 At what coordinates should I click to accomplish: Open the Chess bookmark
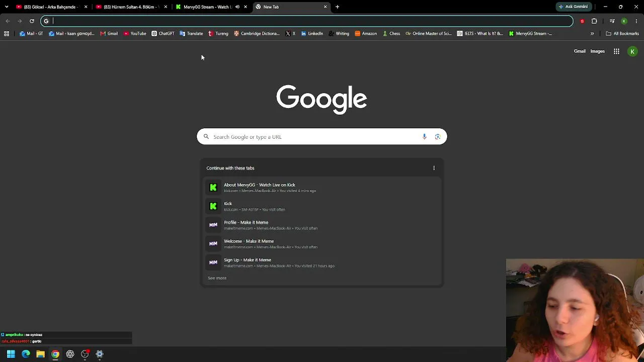391,34
